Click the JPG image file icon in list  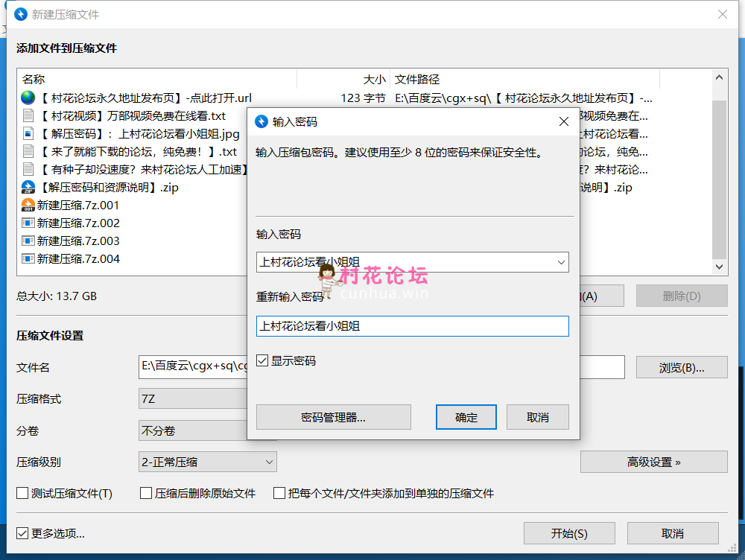tap(28, 134)
